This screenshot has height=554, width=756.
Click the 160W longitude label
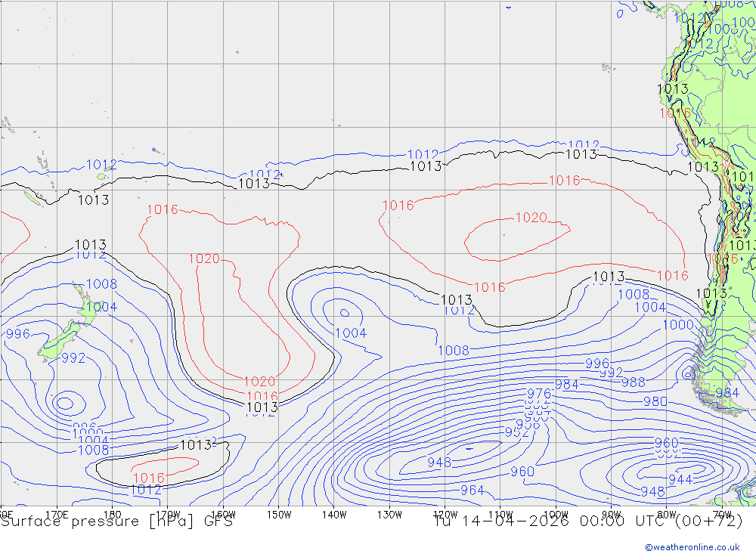click(x=223, y=515)
